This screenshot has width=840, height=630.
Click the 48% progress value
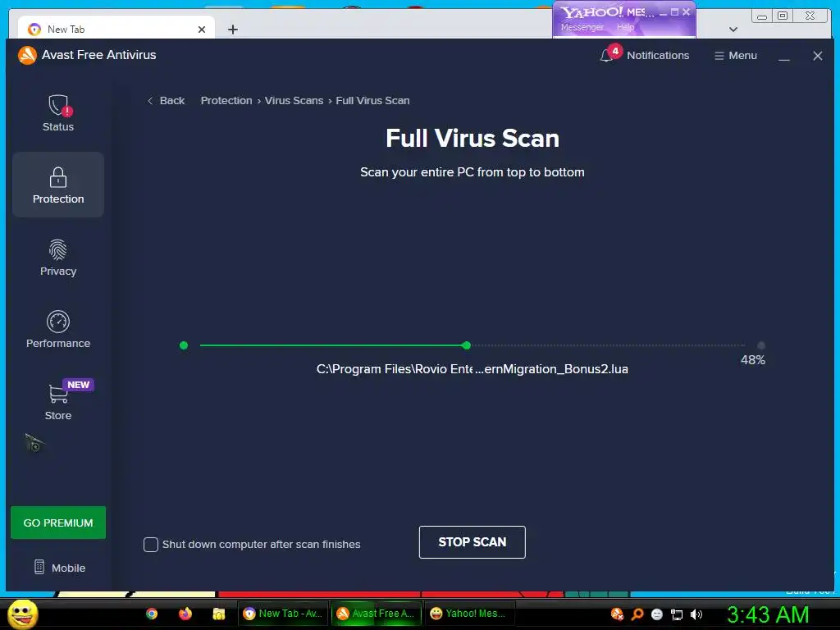click(753, 360)
